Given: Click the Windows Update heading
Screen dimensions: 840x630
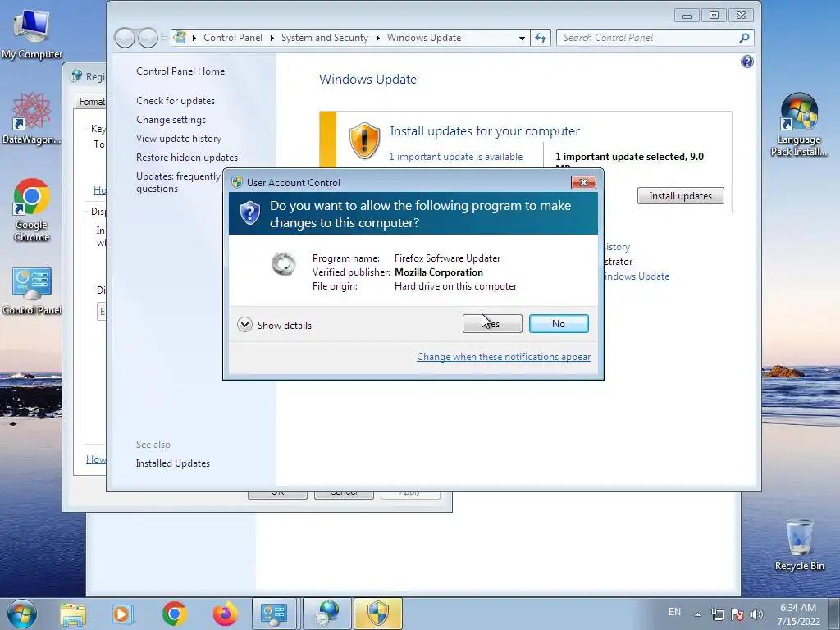Looking at the screenshot, I should point(367,80).
